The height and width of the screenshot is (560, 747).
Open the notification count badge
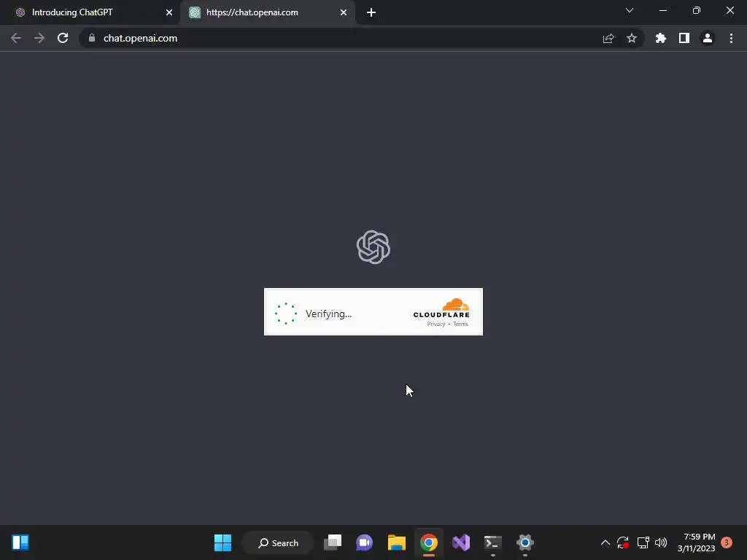tap(727, 542)
